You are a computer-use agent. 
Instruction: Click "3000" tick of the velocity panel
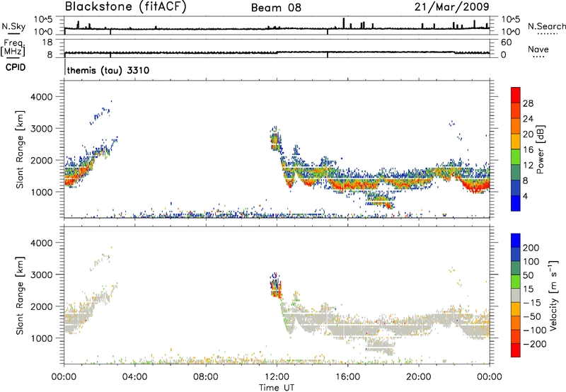click(x=41, y=275)
